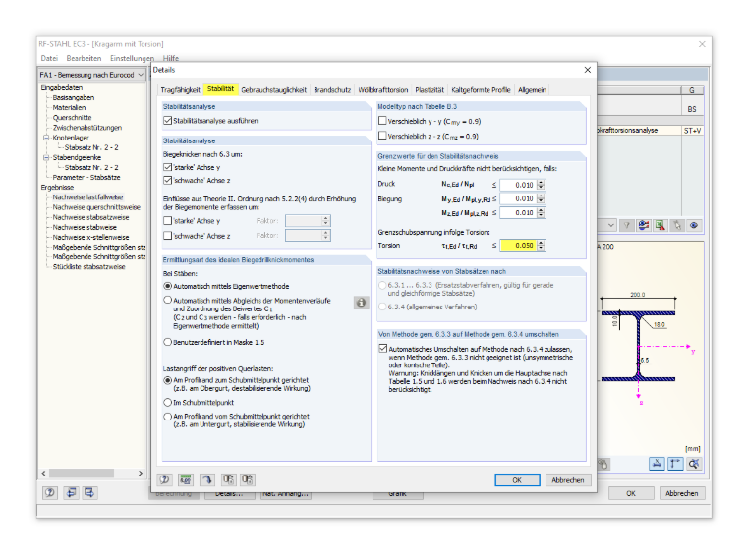Click OK in the Details dialog

[517, 480]
